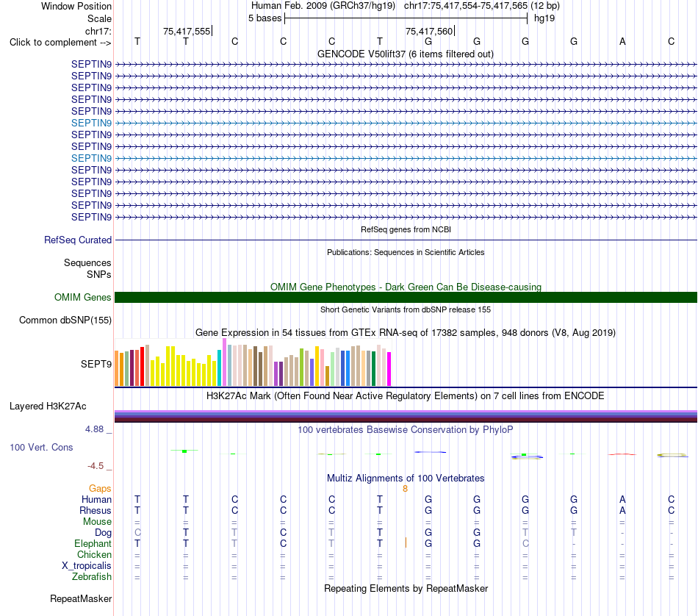This screenshot has height=616, width=698.
Task: Click the 4.88 PhyloP upper scale value
Action: 94,429
